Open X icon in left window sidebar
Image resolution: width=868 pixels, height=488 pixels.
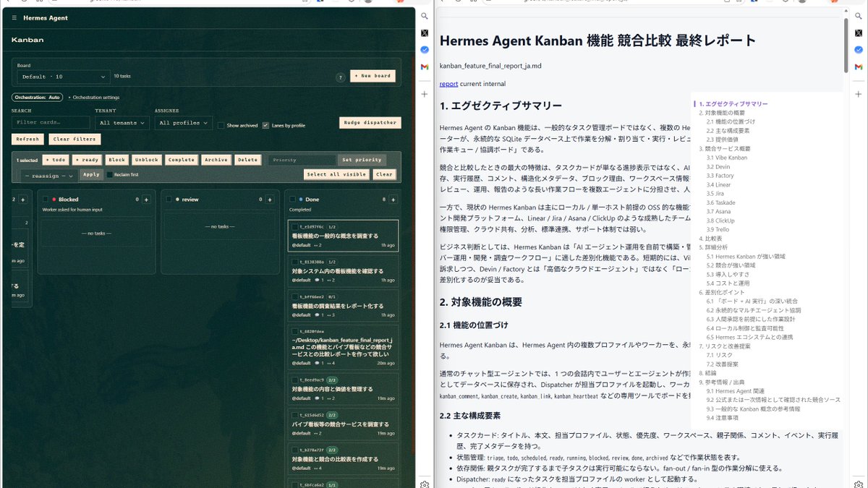point(425,33)
